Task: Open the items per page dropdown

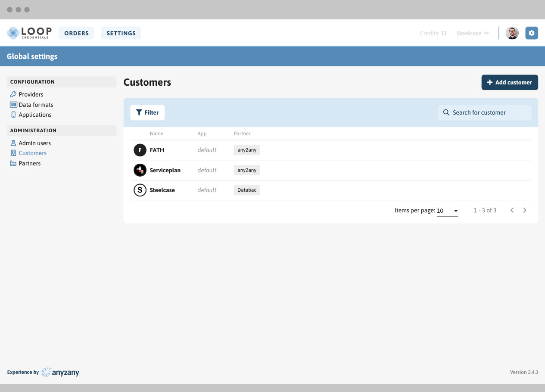Action: click(x=447, y=211)
